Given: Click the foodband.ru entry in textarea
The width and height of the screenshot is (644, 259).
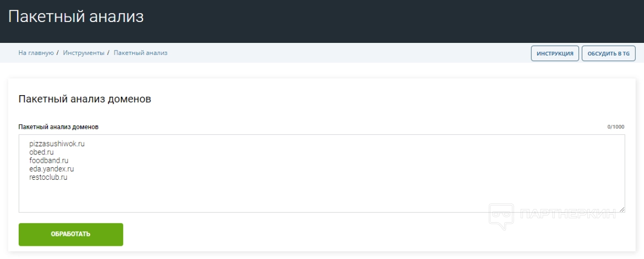Looking at the screenshot, I should (48, 161).
